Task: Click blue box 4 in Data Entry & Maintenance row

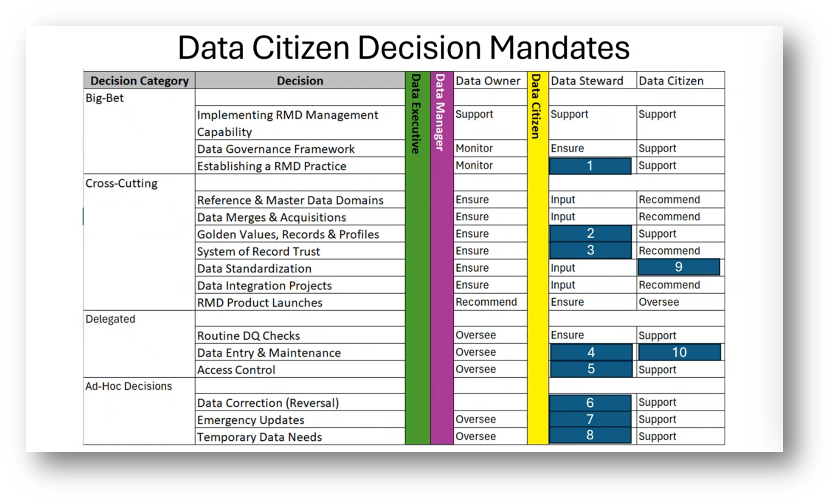Action: (591, 352)
